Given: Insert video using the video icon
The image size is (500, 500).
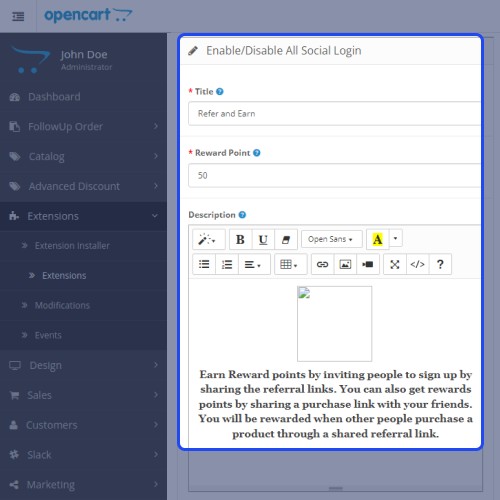Looking at the screenshot, I should (x=368, y=264).
